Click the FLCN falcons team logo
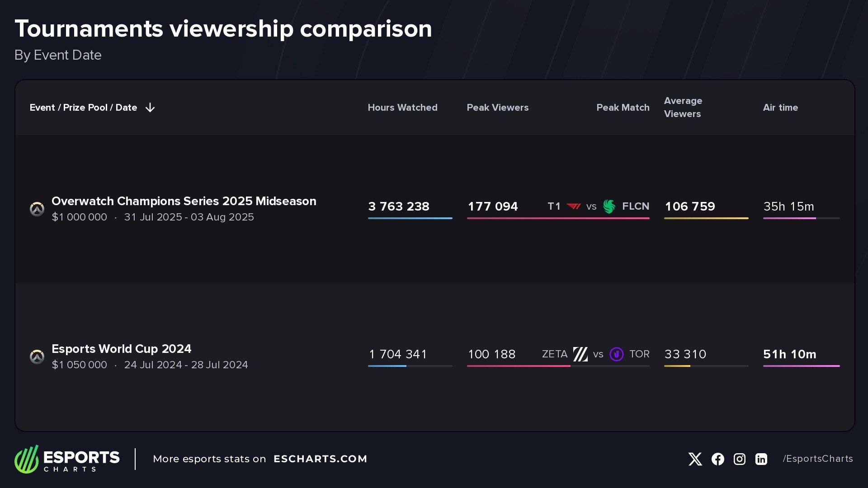The height and width of the screenshot is (488, 868). (609, 206)
